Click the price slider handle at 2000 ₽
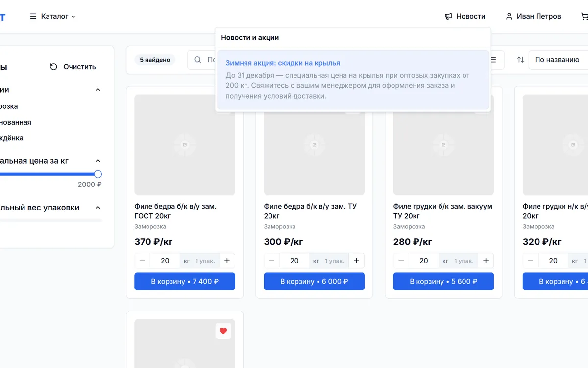Image resolution: width=588 pixels, height=368 pixels. pos(98,174)
